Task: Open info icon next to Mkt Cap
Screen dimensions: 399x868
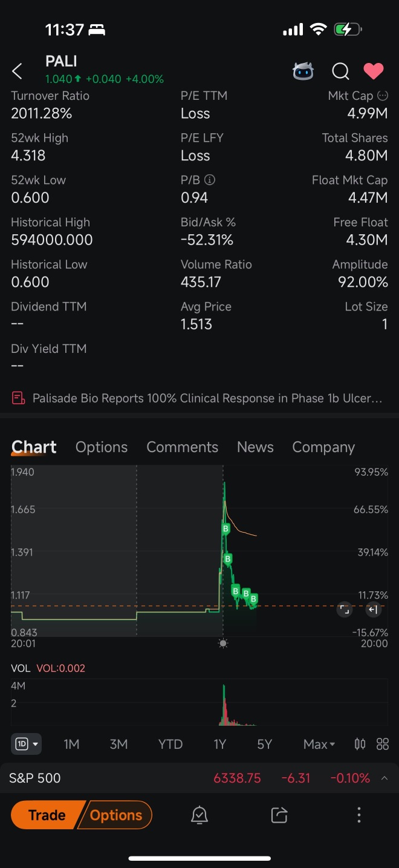Action: coord(382,96)
